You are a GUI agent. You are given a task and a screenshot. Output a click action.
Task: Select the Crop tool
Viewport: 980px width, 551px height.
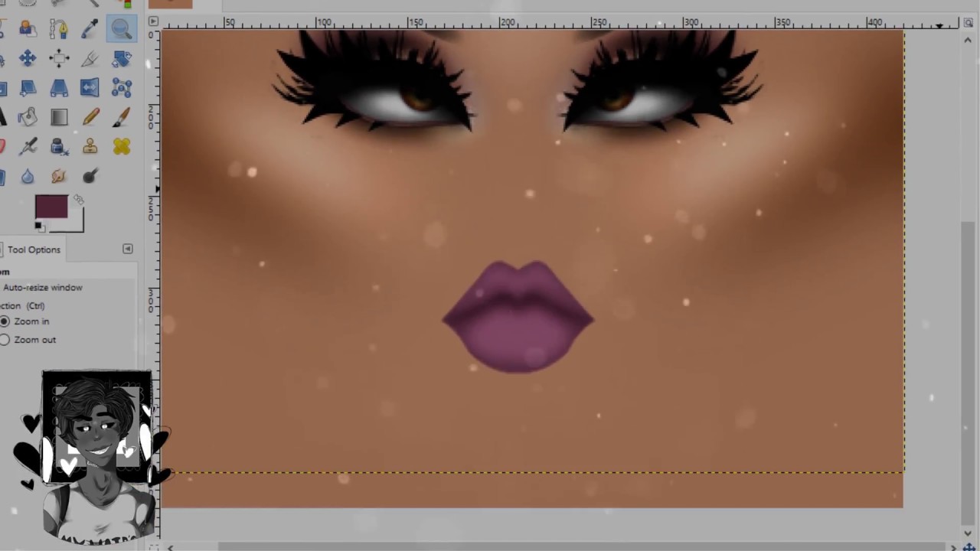tap(90, 58)
